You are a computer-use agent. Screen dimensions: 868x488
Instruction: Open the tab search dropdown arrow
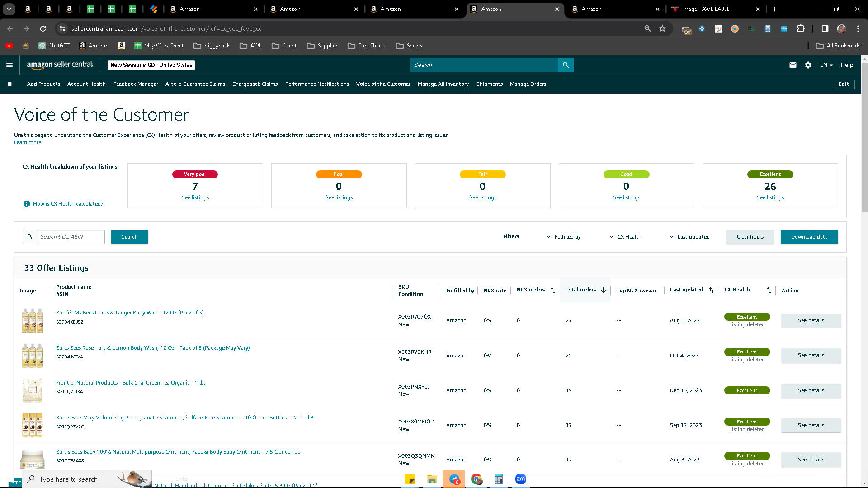click(9, 9)
